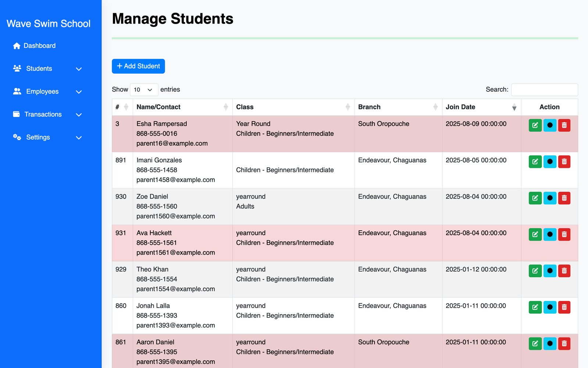The width and height of the screenshot is (588, 368).
Task: Click the blue gear icon in Theo Khan row
Action: [x=550, y=271]
